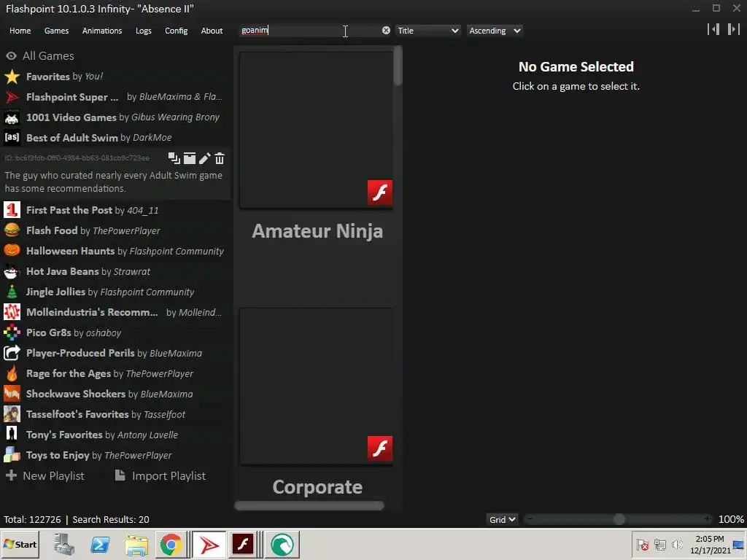Click the Flash Player taskbar icon
This screenshot has height=560, width=747.
pos(243,544)
